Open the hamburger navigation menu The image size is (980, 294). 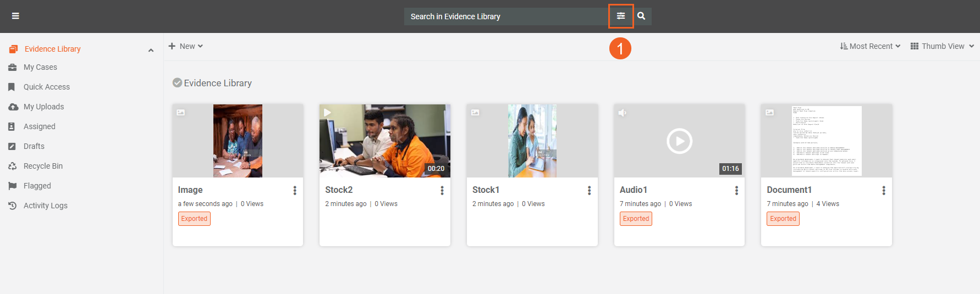tap(15, 16)
